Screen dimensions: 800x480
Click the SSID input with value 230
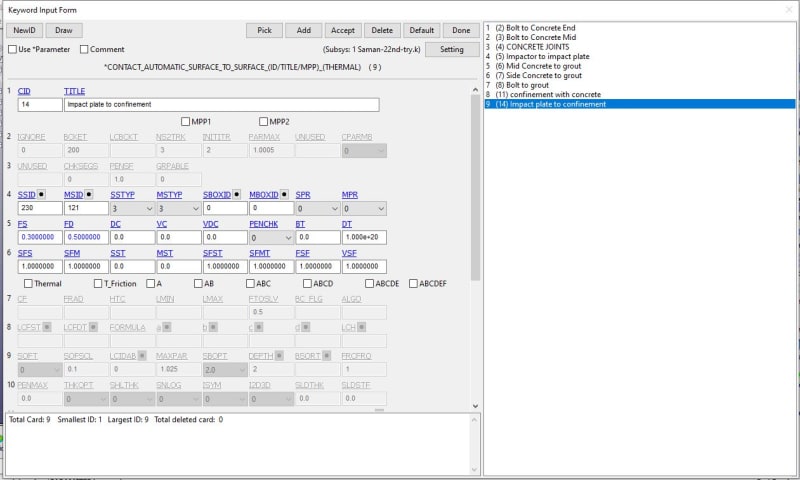coord(40,208)
